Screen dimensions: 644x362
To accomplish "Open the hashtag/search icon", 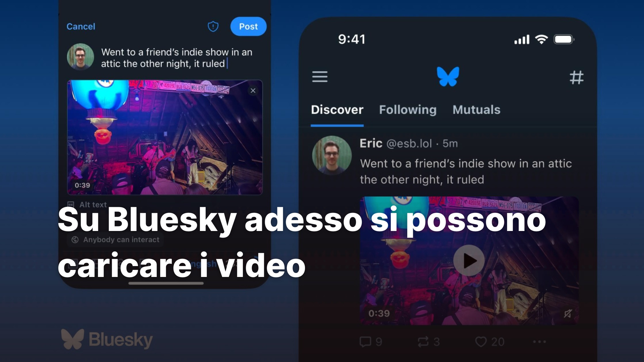I will tap(577, 77).
